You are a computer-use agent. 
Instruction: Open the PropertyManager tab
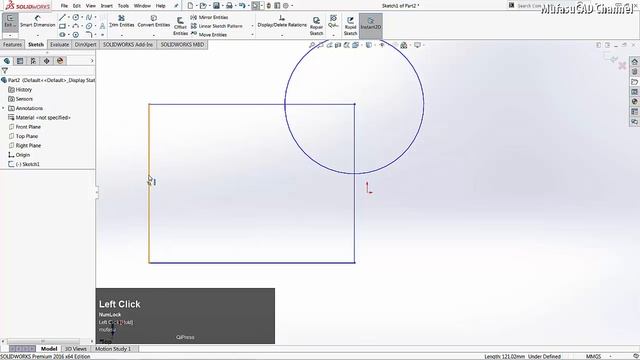point(20,61)
